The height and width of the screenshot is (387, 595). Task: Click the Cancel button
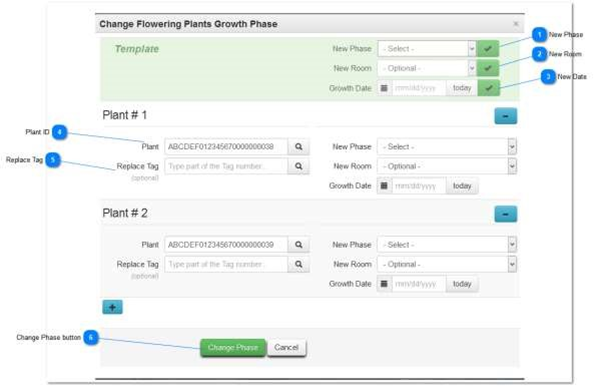coord(286,348)
